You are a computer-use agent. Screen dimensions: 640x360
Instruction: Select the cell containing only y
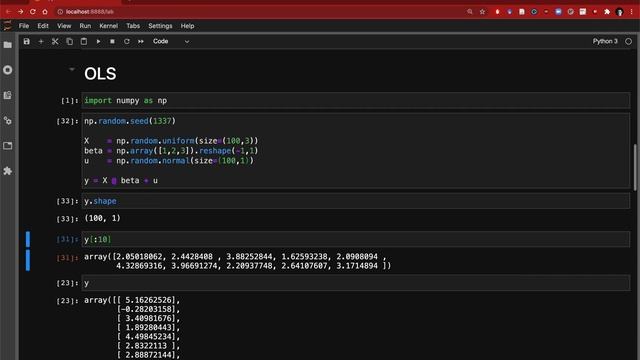click(x=356, y=283)
